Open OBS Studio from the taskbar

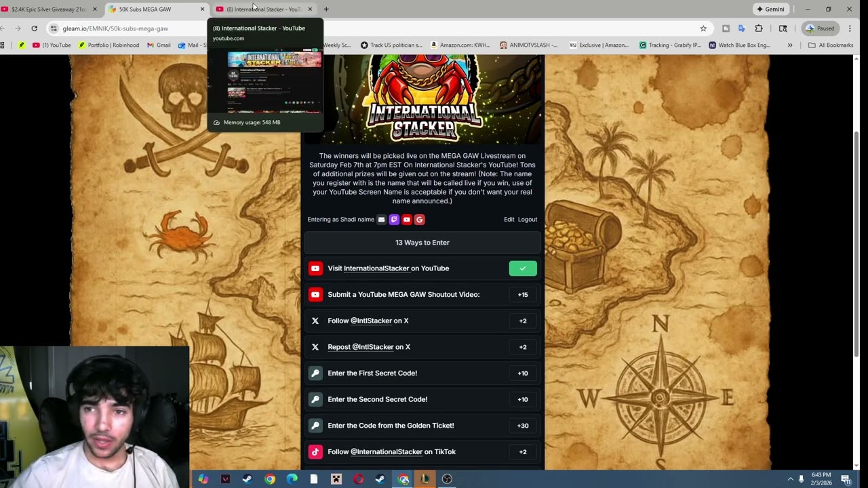[x=447, y=479]
